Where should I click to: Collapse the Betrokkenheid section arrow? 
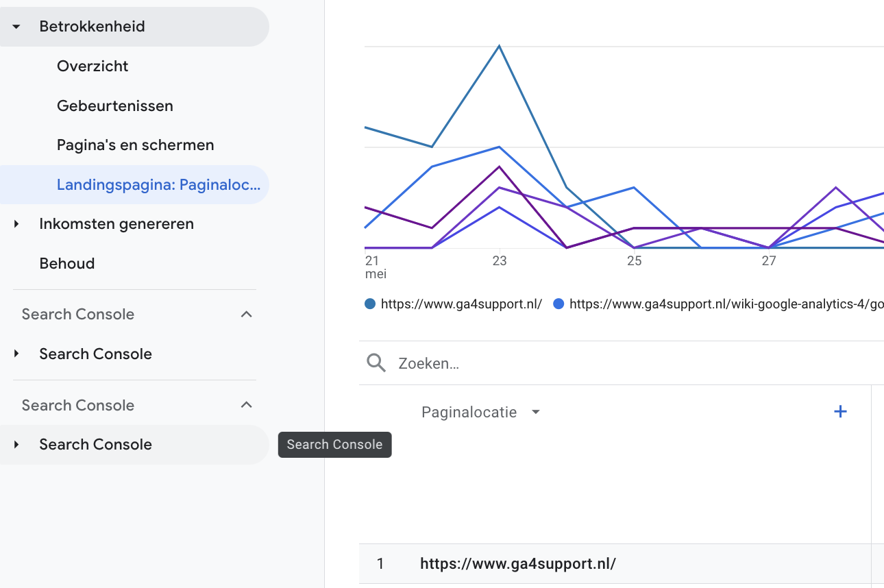pyautogui.click(x=16, y=27)
